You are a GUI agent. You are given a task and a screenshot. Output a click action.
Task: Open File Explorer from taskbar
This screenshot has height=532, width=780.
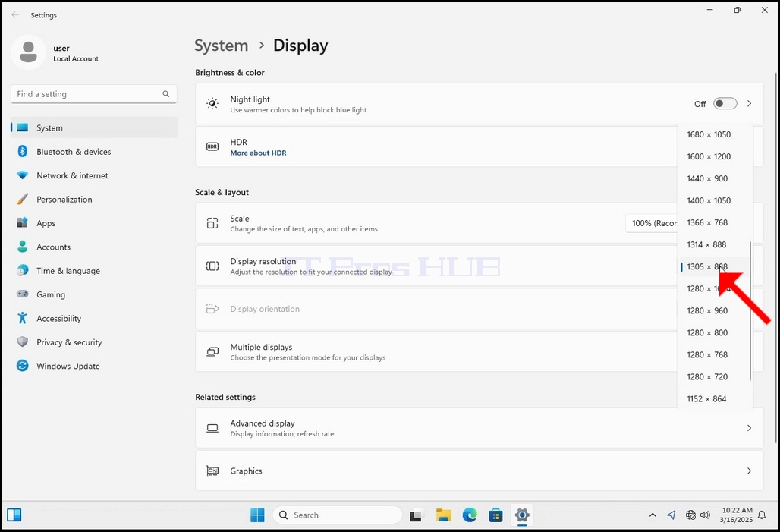[x=443, y=515]
